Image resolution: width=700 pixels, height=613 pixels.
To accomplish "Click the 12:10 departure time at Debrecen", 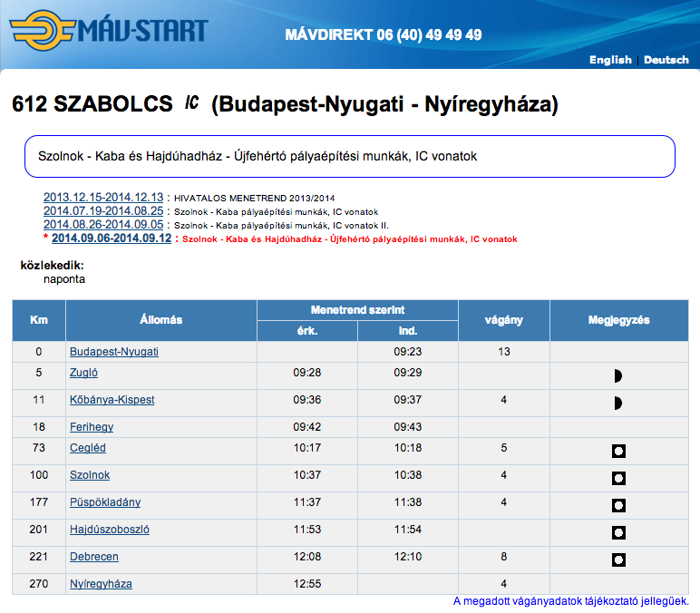I will point(408,557).
